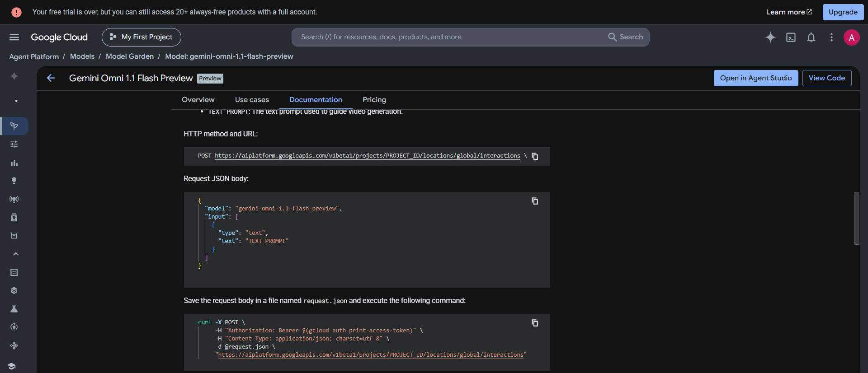The width and height of the screenshot is (868, 373).
Task: Click the Upgrade button
Action: pyautogui.click(x=843, y=12)
